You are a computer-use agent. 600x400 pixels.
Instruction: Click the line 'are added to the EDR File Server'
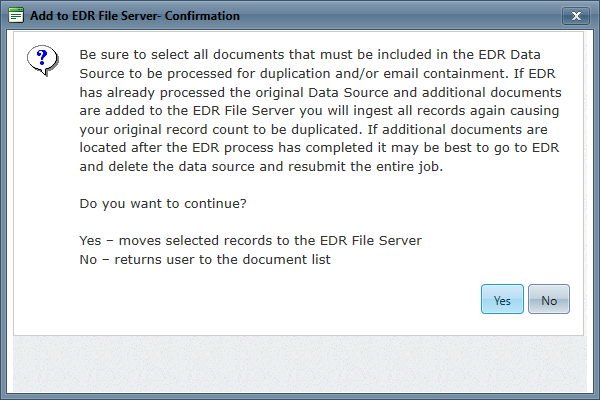click(319, 111)
